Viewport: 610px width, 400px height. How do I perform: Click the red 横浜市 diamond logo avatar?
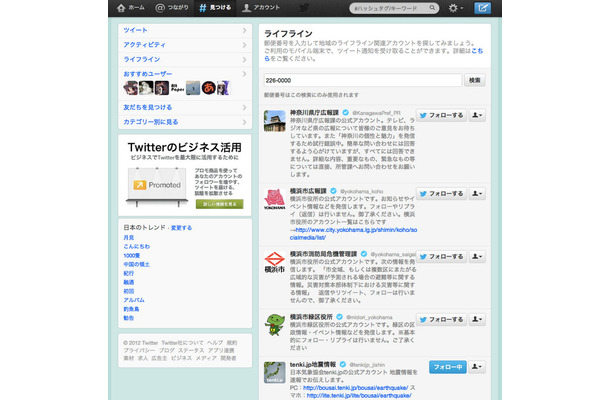click(x=275, y=262)
